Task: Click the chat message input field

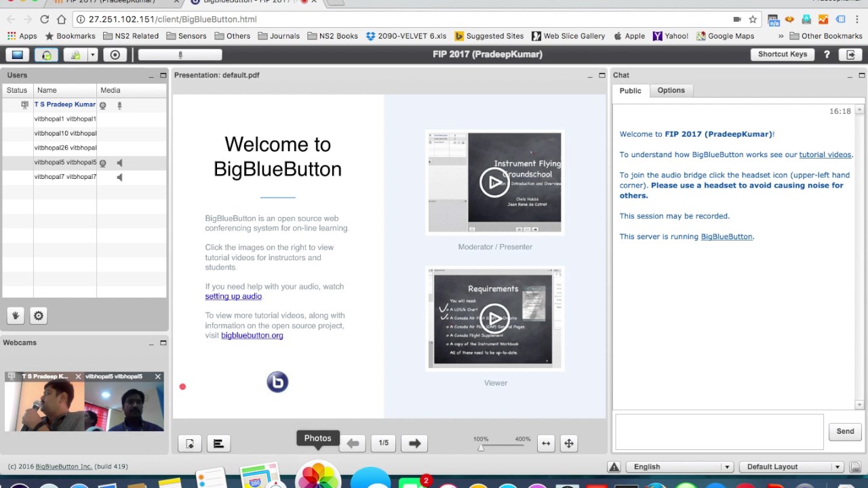Action: (719, 432)
